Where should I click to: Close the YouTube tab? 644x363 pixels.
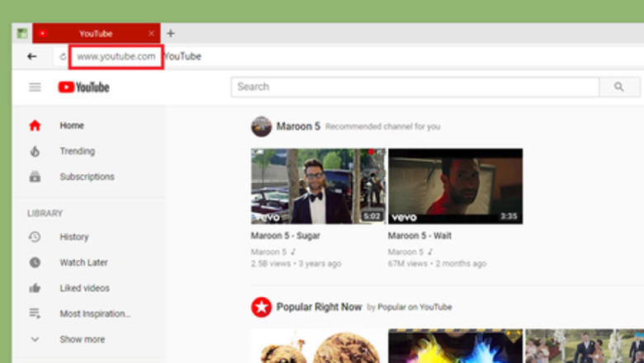coord(151,33)
